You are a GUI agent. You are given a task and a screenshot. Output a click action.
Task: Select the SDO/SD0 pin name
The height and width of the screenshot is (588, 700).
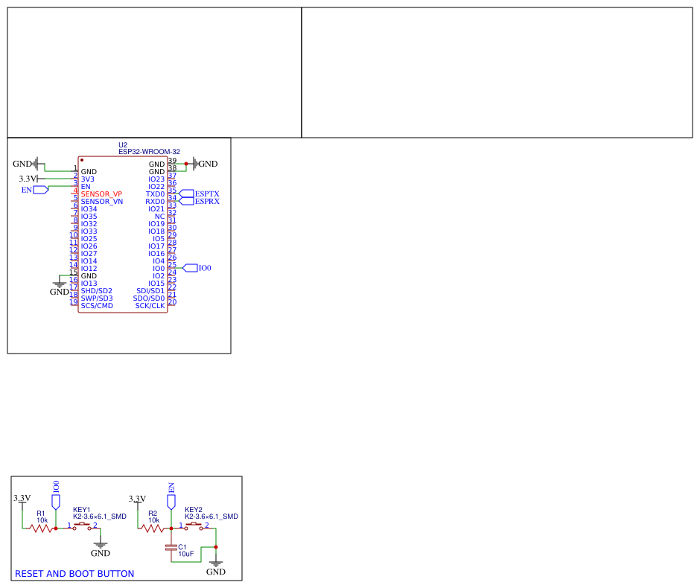click(x=149, y=298)
